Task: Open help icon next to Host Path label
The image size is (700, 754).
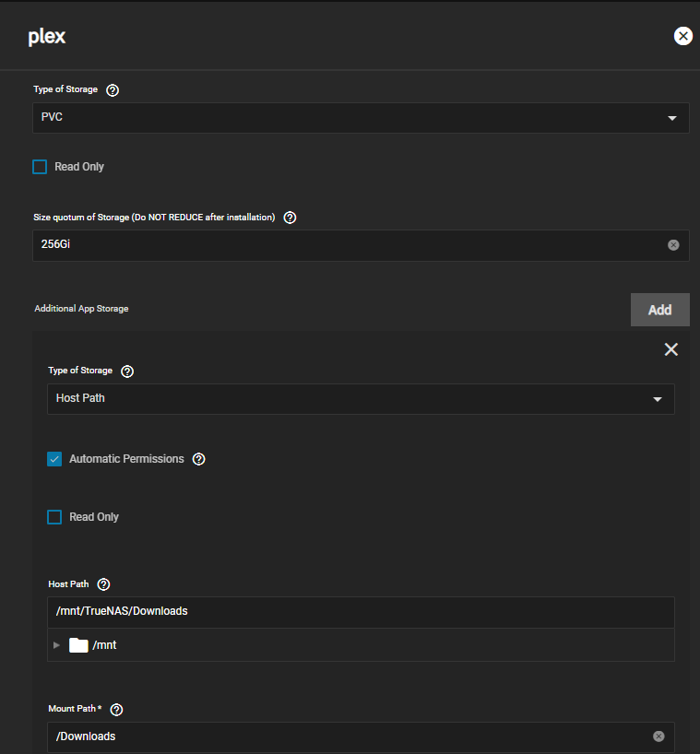Action: coord(103,584)
